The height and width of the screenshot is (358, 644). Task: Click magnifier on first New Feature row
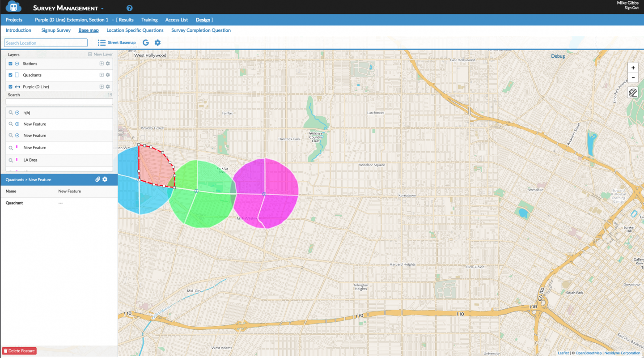pyautogui.click(x=10, y=124)
